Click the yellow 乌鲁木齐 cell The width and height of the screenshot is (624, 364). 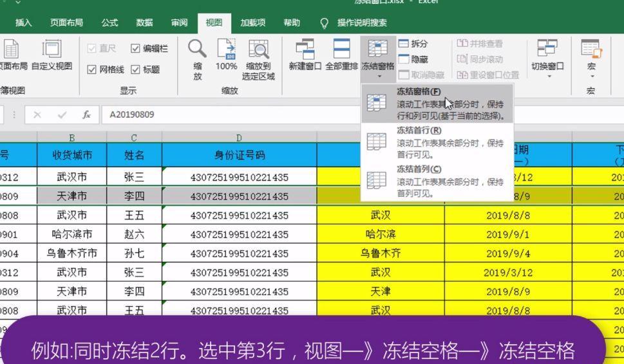381,253
